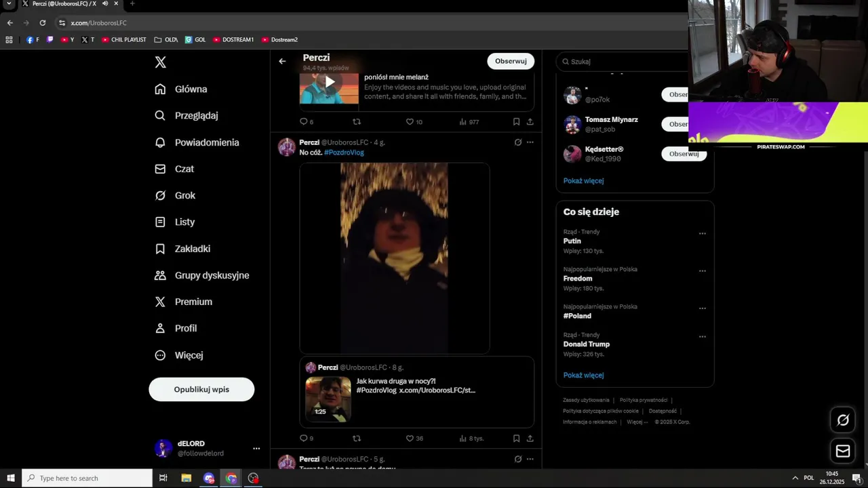868x488 pixels.
Task: Click the Windows taskbar search box
Action: 87,478
